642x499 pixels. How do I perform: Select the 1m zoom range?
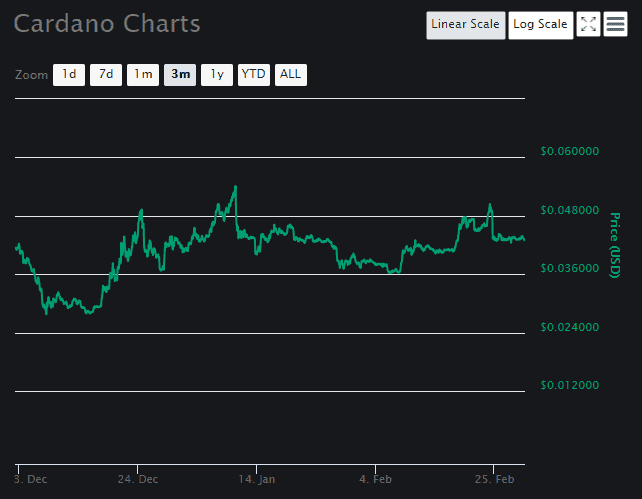click(143, 75)
